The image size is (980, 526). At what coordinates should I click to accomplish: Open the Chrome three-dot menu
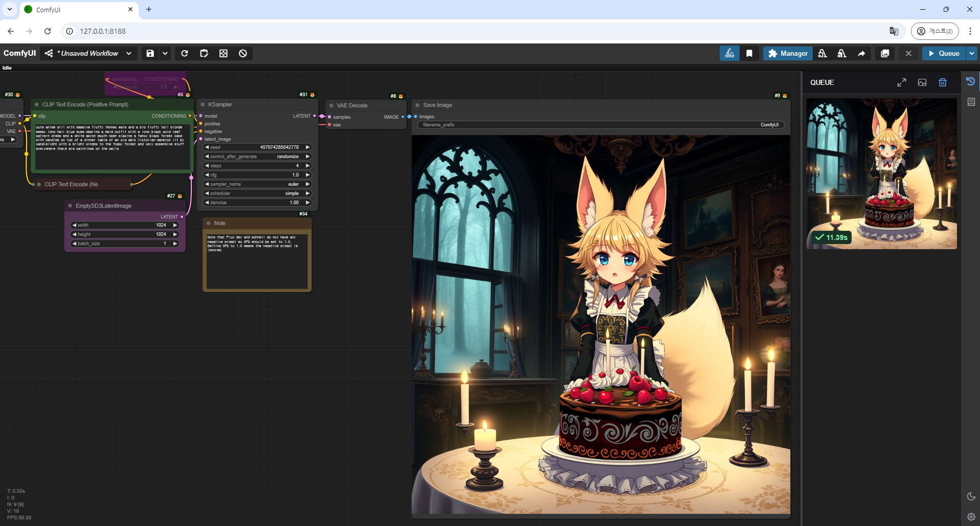tap(970, 31)
